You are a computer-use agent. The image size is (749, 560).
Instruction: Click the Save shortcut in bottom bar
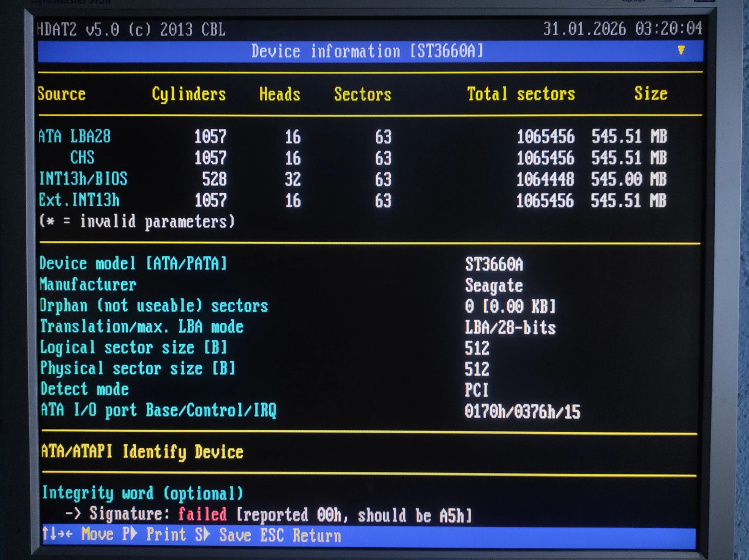(x=223, y=535)
